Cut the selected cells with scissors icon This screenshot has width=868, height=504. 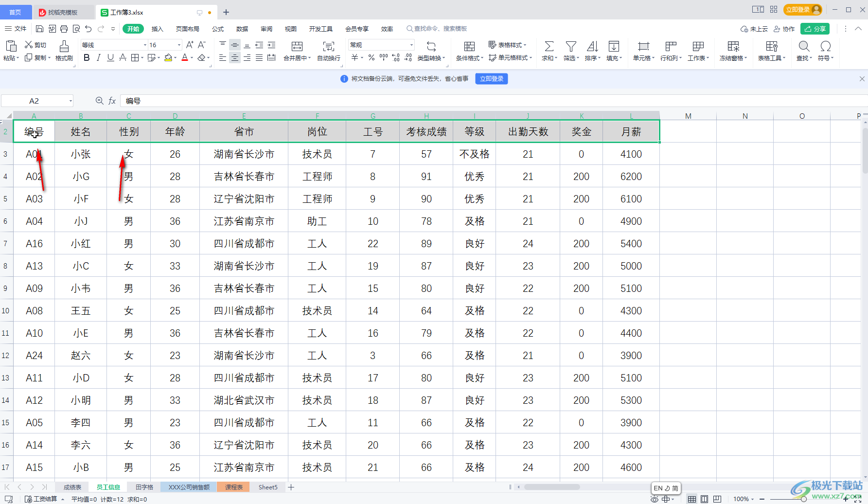click(29, 45)
